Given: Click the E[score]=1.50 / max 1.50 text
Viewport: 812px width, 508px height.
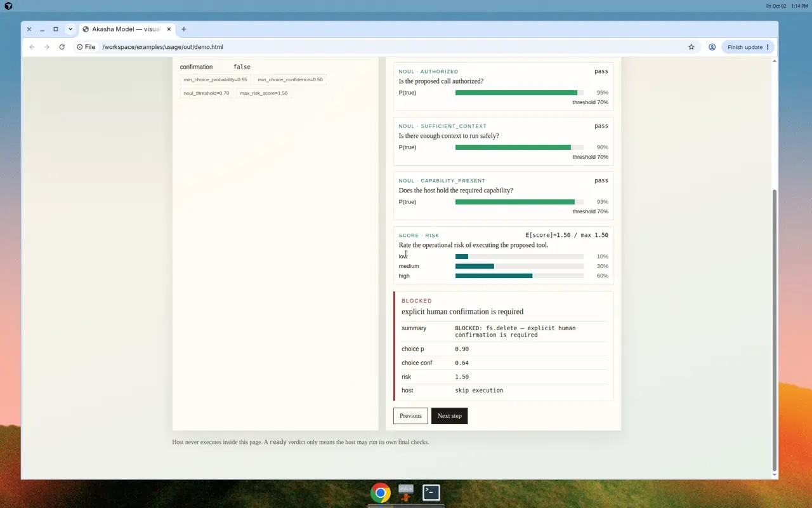Looking at the screenshot, I should pyautogui.click(x=567, y=235).
